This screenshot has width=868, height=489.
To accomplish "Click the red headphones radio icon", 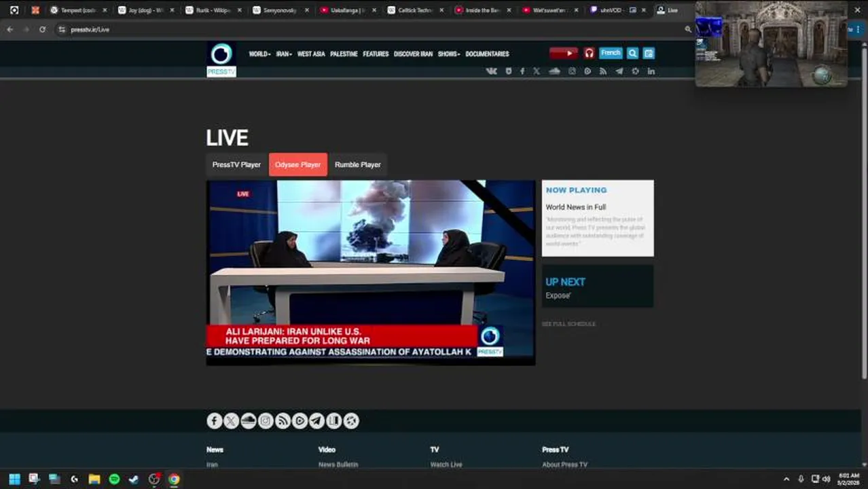I will tap(589, 53).
